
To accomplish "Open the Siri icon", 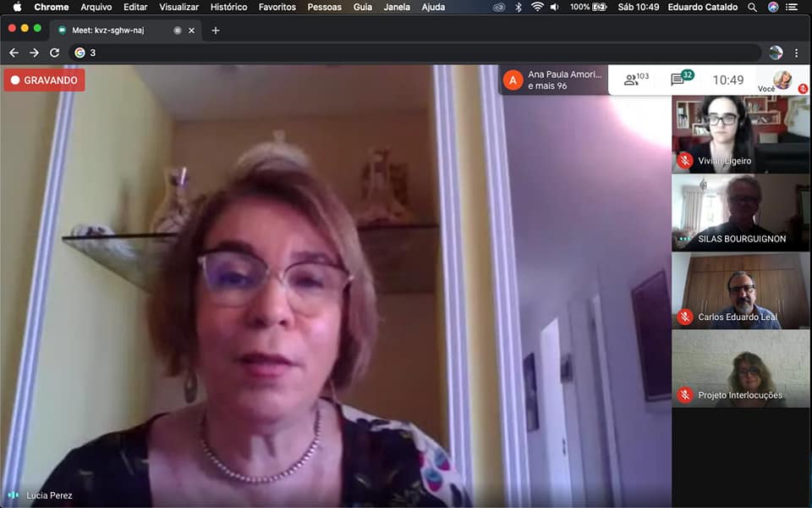I will [773, 7].
